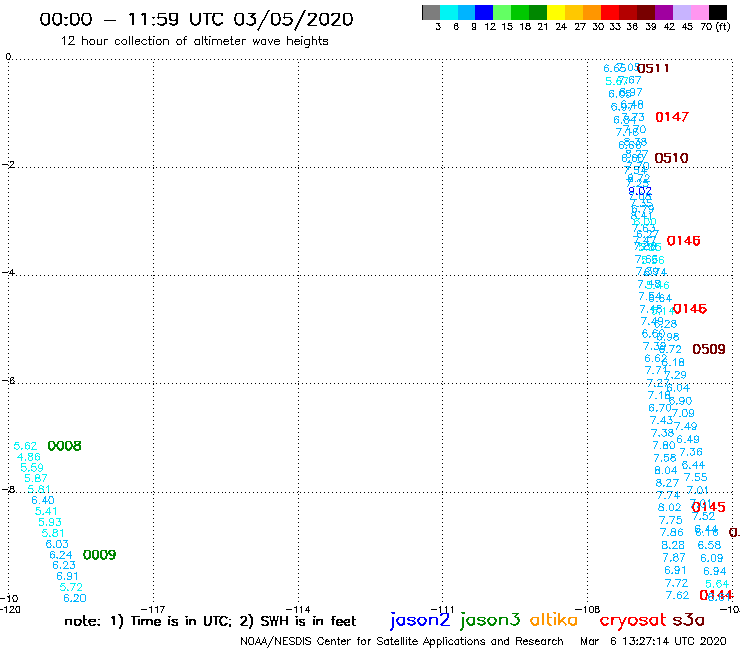The height and width of the screenshot is (650, 740).
Task: Click the title '00:00 – 11:59 UTC 03/05/2020'
Action: pyautogui.click(x=196, y=19)
